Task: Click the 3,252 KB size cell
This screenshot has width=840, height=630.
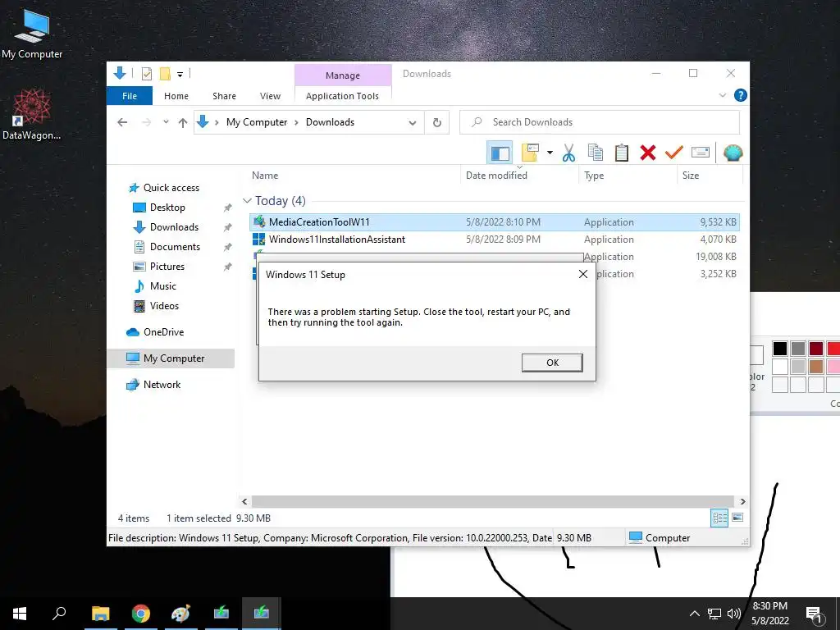Action: [718, 274]
